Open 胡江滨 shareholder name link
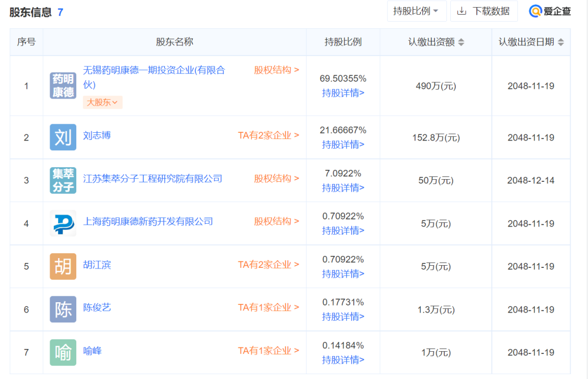The image size is (588, 379). point(97,265)
